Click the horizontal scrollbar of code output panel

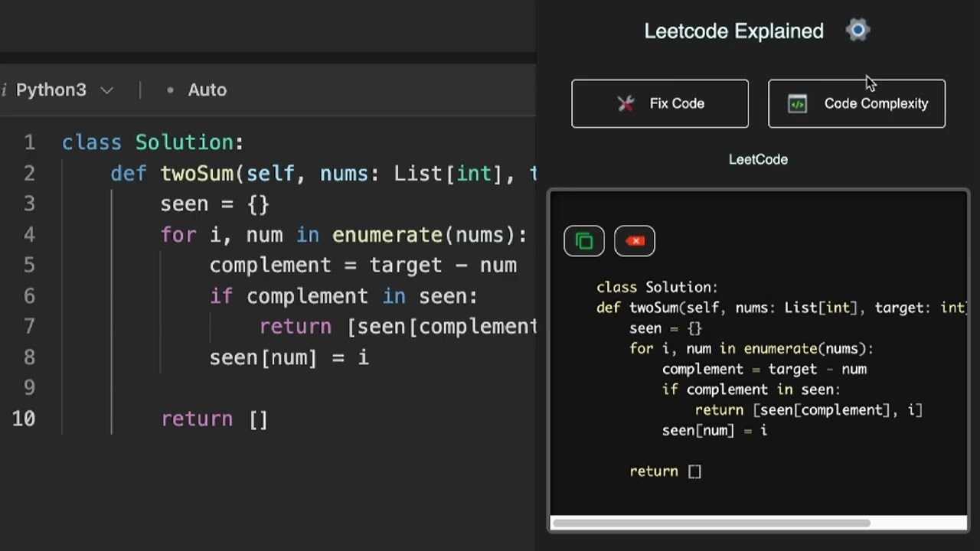point(711,523)
